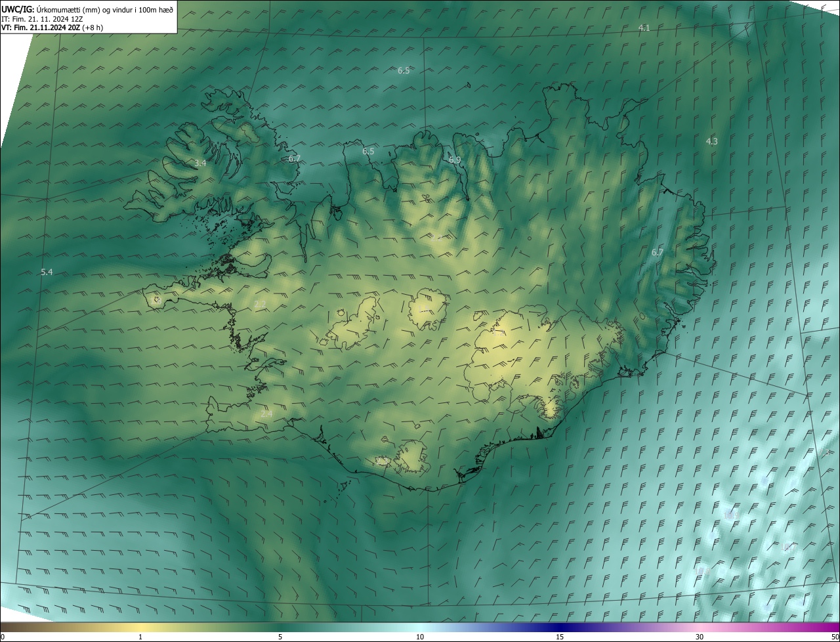Click the 6.9 value on the north coast
This screenshot has width=840, height=642.
(455, 160)
